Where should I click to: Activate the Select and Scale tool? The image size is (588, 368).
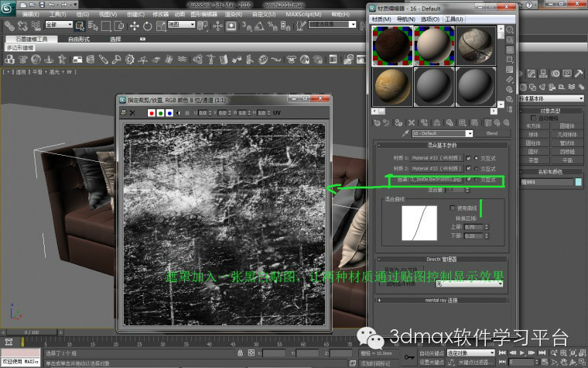[161, 26]
